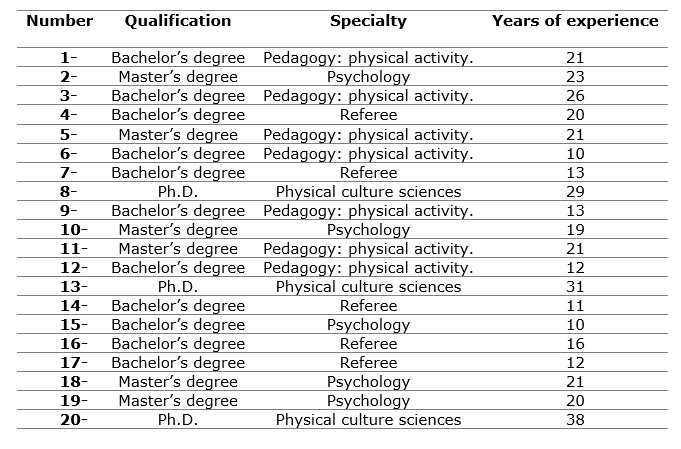681x449 pixels.
Task: Select Psychology specialty in row 15
Action: (x=368, y=325)
